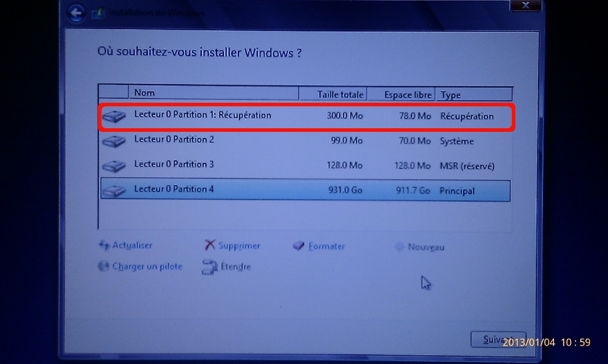The width and height of the screenshot is (608, 364).
Task: Click the Système type cell
Action: pyautogui.click(x=457, y=141)
